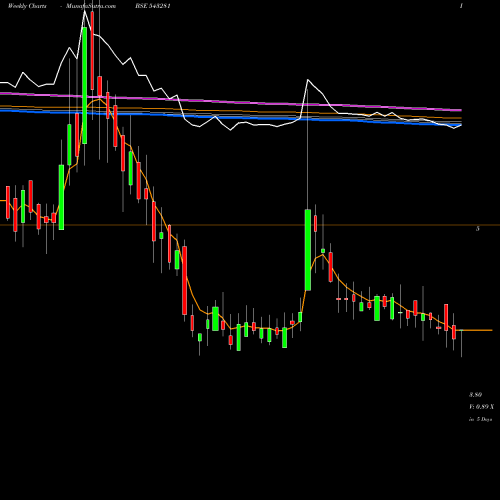The image size is (500, 500).
Task: Click the price axis label '5'
Action: pyautogui.click(x=478, y=229)
